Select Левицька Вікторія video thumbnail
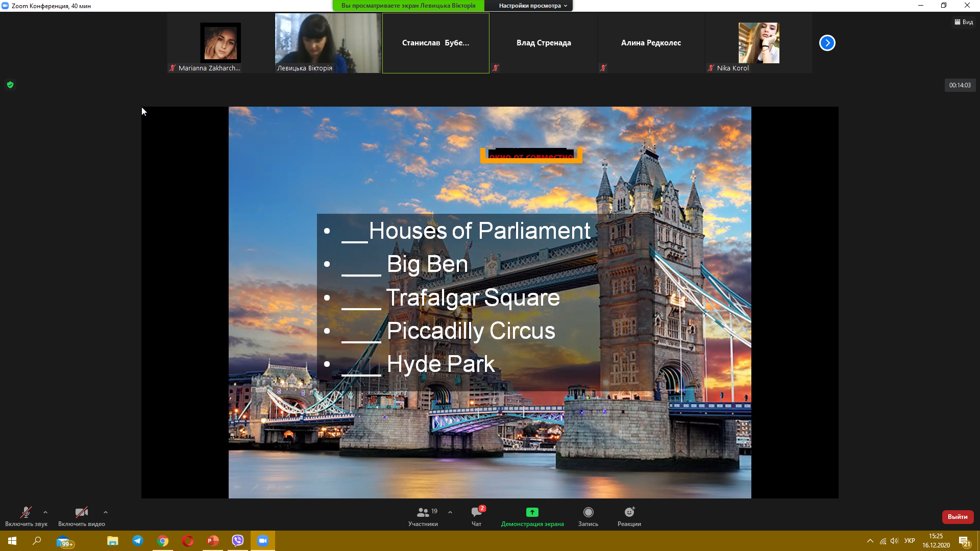980x551 pixels. click(x=328, y=43)
